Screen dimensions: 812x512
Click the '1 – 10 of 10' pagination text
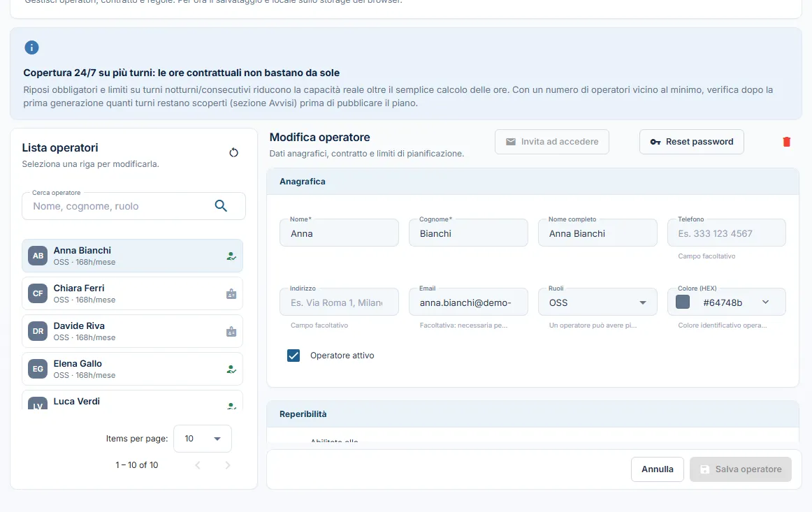(x=137, y=465)
